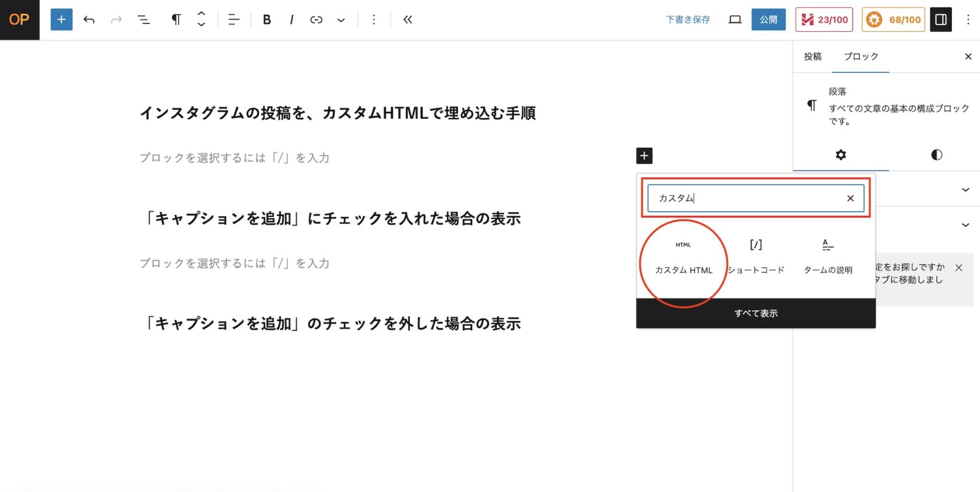
Task: Click すべて表示 to browse all blocks
Action: click(x=756, y=313)
